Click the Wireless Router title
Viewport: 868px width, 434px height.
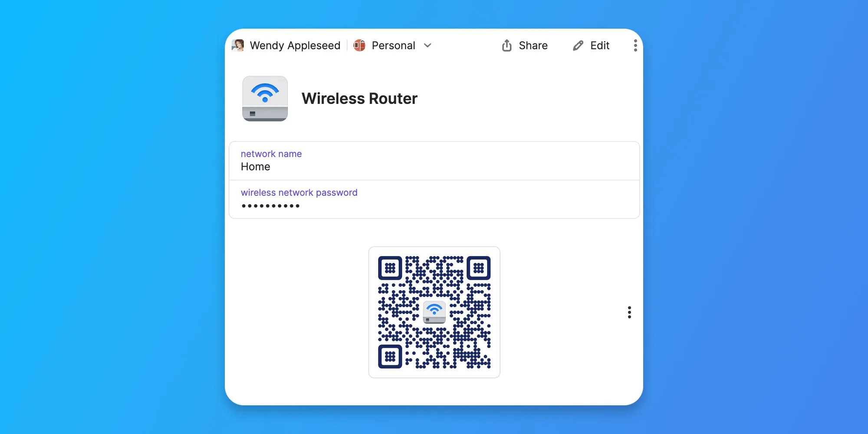tap(359, 99)
